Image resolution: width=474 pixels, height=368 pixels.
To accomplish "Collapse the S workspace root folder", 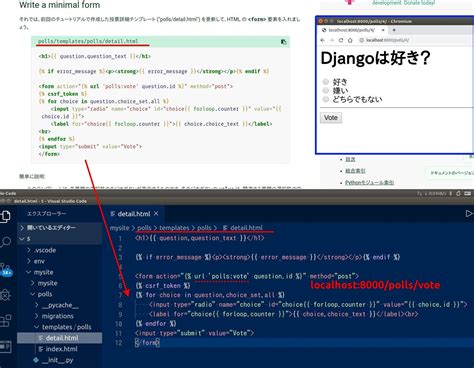I will (59, 239).
